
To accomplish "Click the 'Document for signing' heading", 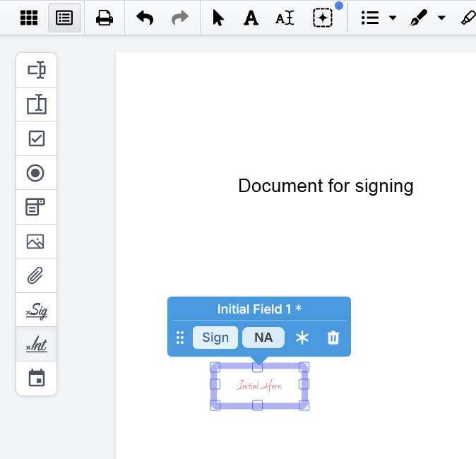I will pos(326,186).
